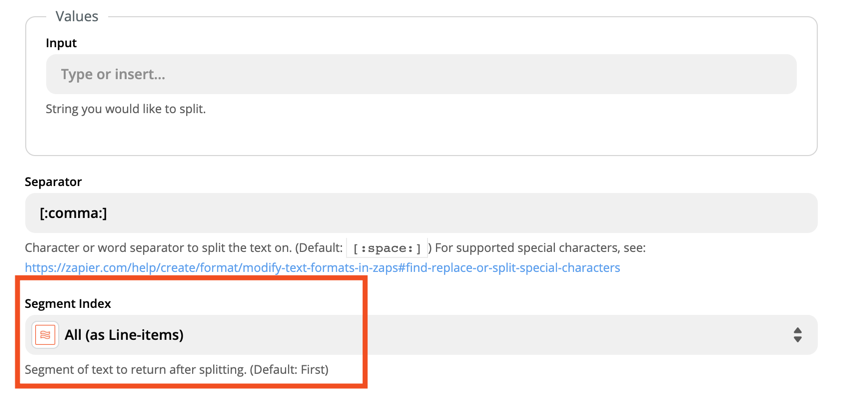The height and width of the screenshot is (401, 855).
Task: Click the up-down arrows on Segment Index
Action: tap(797, 335)
